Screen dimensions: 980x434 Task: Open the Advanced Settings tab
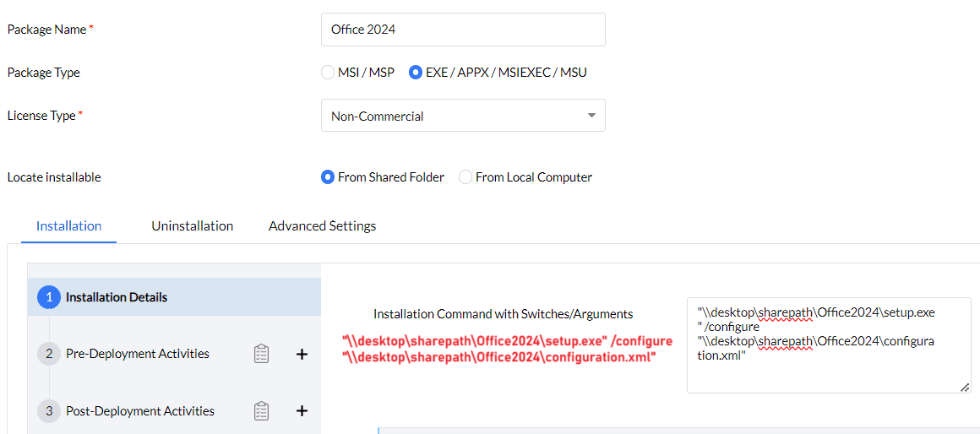coord(323,226)
